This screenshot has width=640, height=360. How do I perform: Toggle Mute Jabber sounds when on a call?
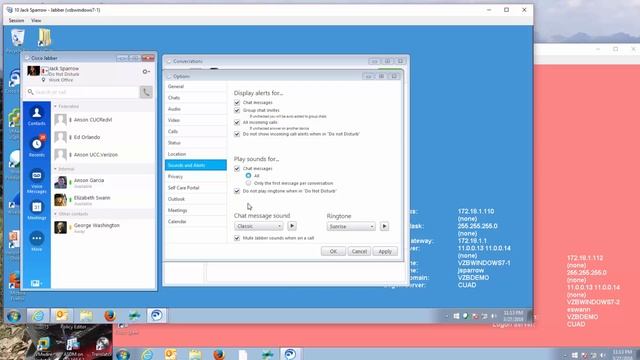[x=237, y=238]
